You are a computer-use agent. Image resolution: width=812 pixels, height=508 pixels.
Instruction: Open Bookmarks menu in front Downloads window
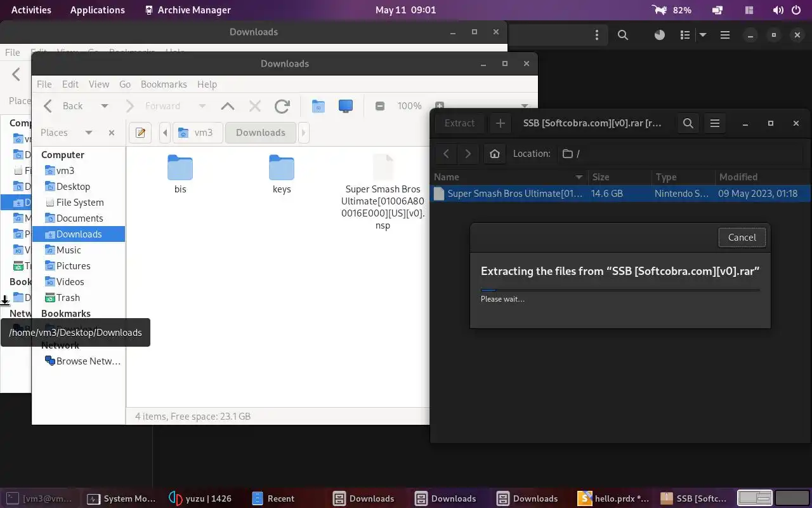coord(164,84)
